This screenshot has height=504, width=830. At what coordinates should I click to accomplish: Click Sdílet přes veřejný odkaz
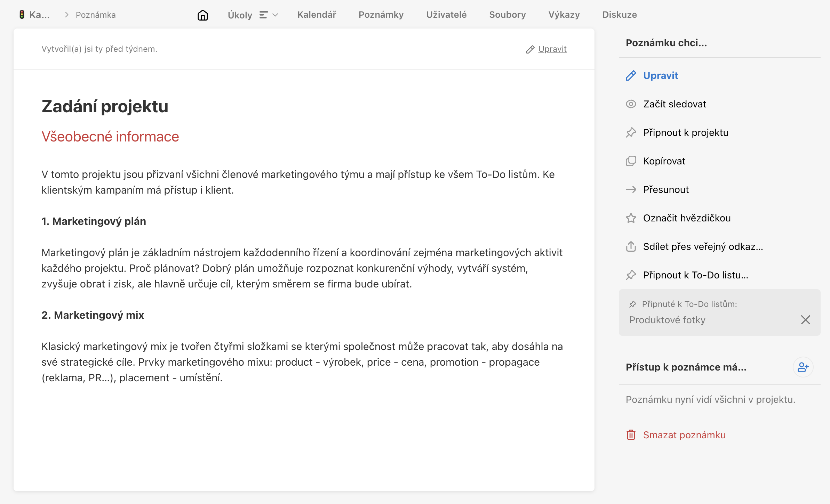tap(703, 246)
